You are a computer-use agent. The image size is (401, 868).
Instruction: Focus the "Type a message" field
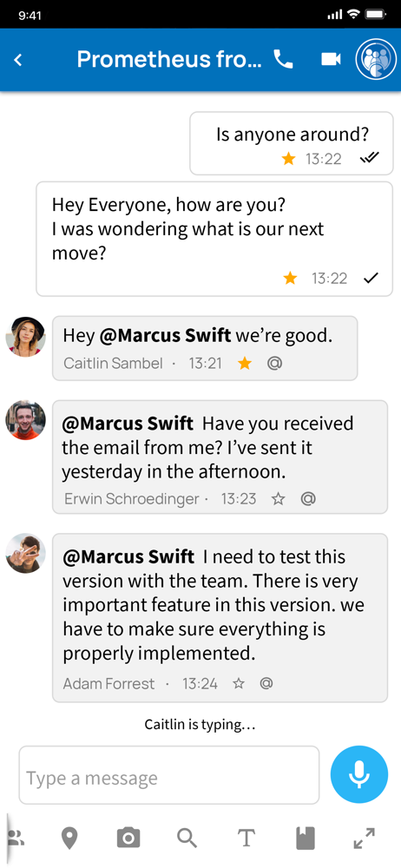point(169,775)
